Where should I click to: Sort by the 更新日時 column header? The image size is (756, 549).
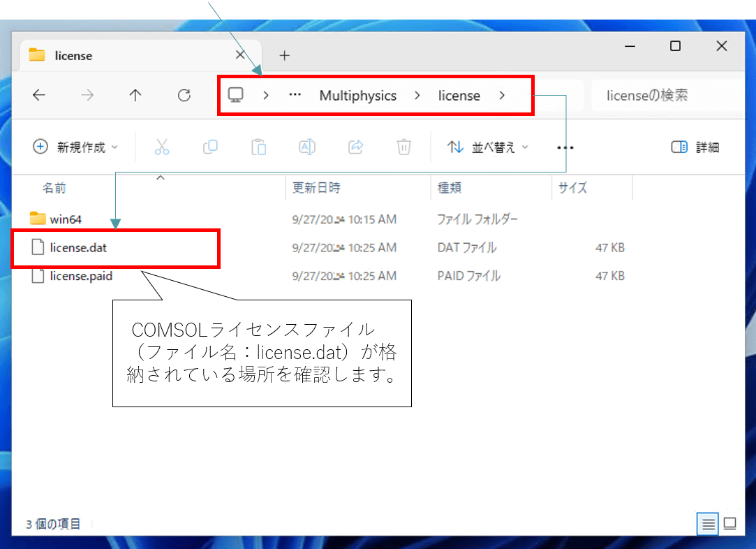pos(316,188)
